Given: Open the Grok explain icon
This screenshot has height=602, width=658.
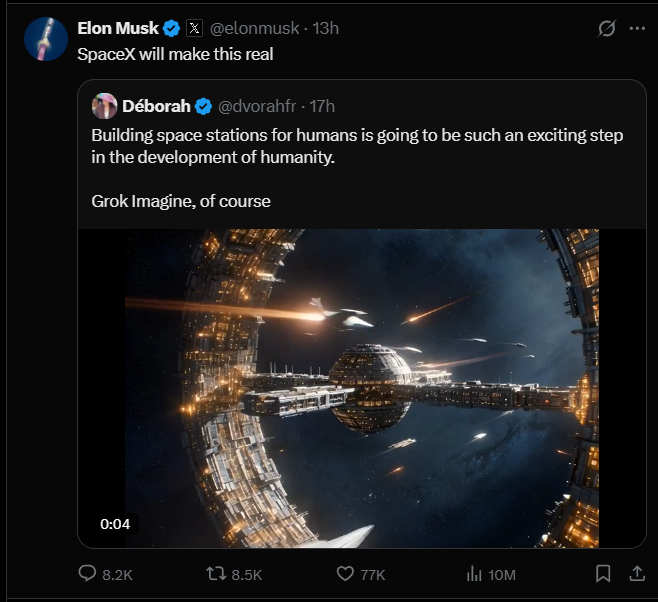Looking at the screenshot, I should [x=606, y=29].
